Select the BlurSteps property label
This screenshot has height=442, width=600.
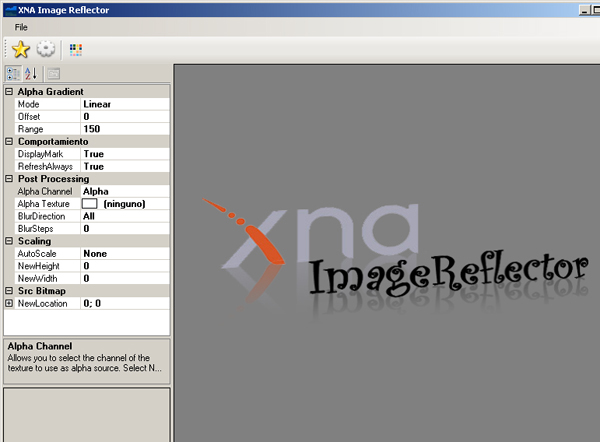point(36,229)
